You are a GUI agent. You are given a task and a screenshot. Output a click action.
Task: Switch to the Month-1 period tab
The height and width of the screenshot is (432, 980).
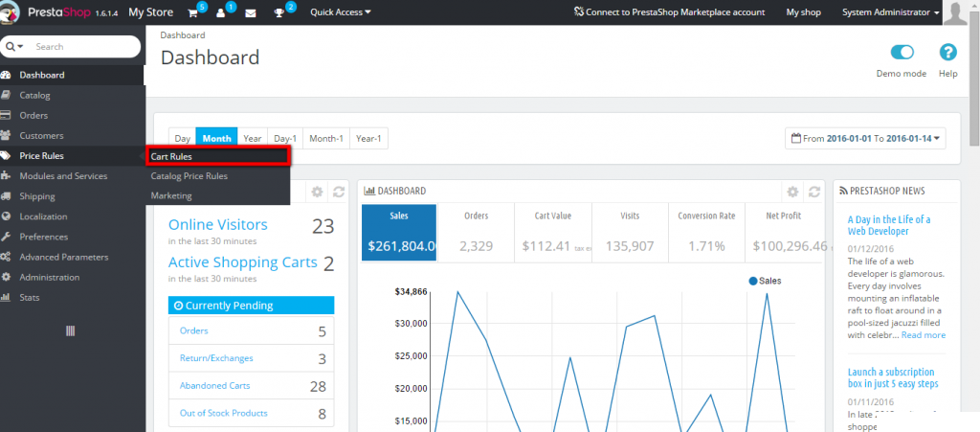[326, 139]
